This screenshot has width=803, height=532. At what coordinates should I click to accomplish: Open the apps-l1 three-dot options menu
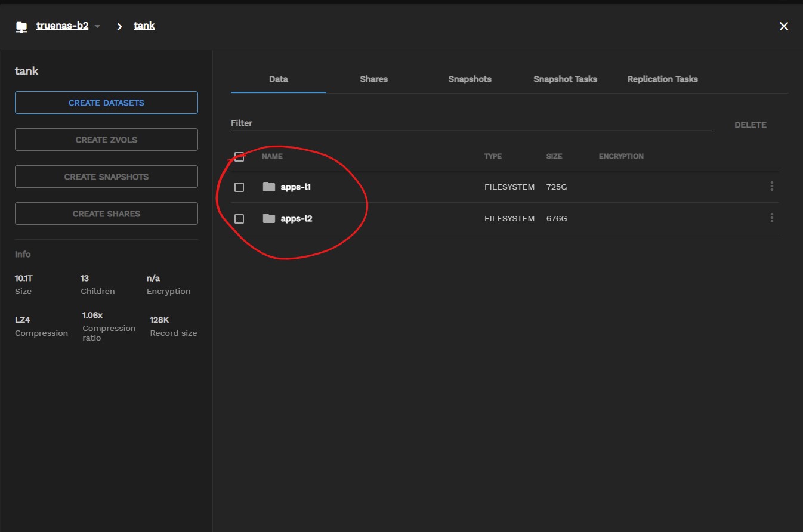coord(771,186)
